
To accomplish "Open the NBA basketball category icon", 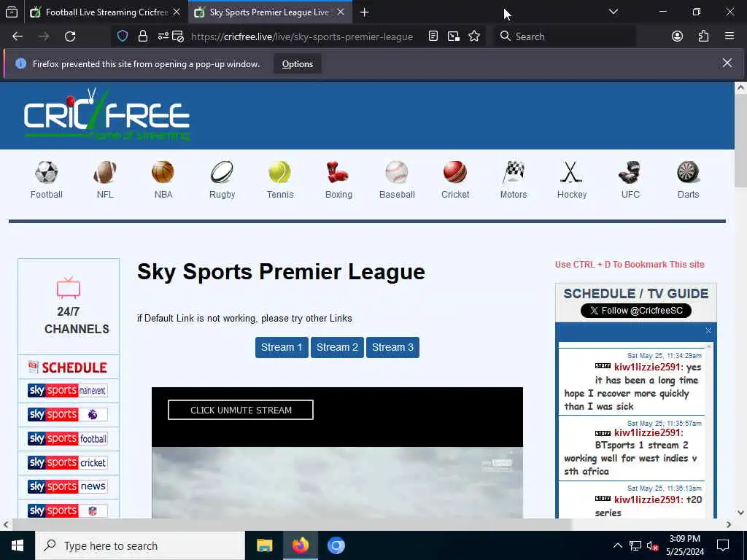I will pos(163,172).
